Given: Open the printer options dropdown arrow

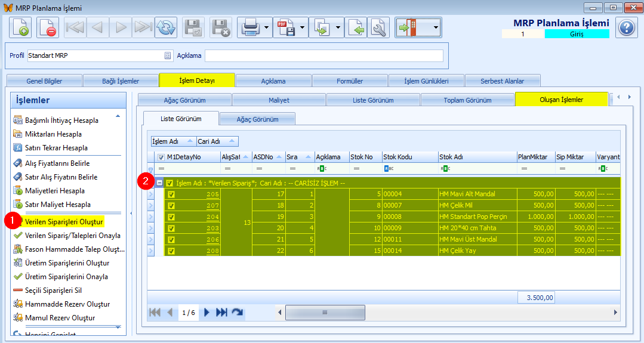Looking at the screenshot, I should click(267, 27).
